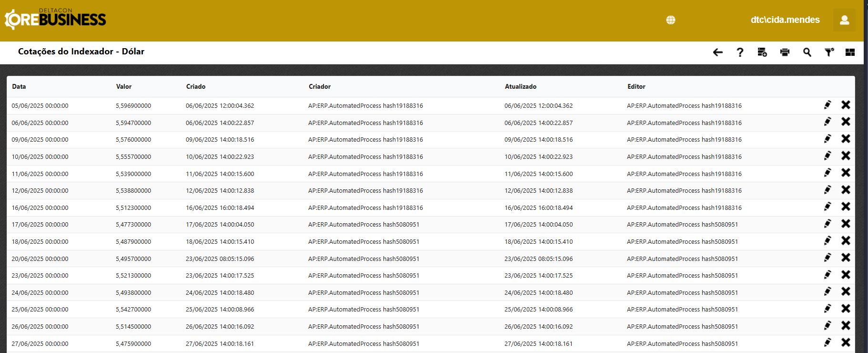Click the CoreBusiness logo
The image size is (868, 353).
coord(55,19)
